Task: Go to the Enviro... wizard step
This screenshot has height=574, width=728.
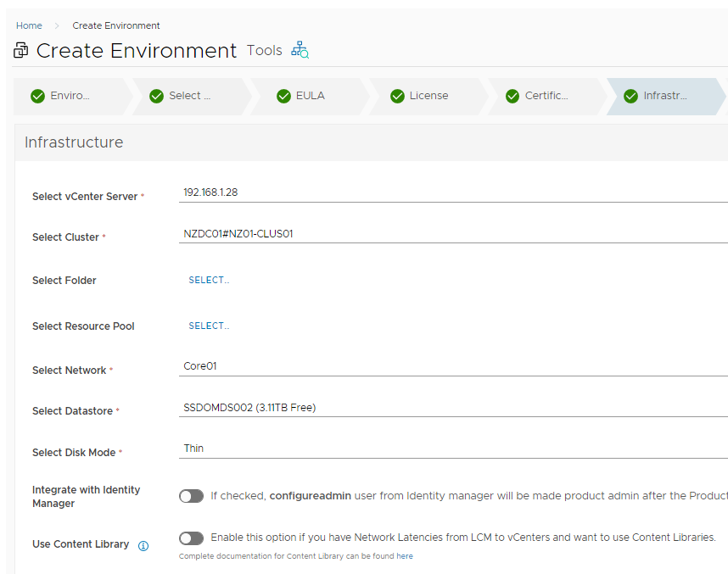Action: (72, 96)
